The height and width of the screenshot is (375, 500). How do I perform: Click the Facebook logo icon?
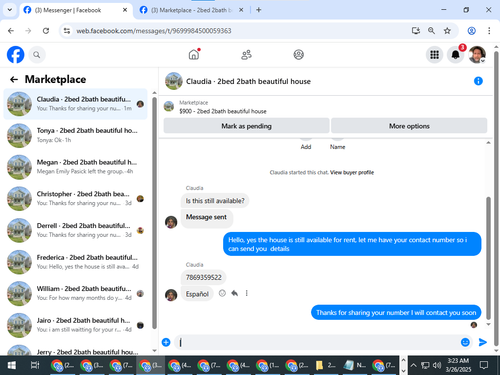pos(16,55)
